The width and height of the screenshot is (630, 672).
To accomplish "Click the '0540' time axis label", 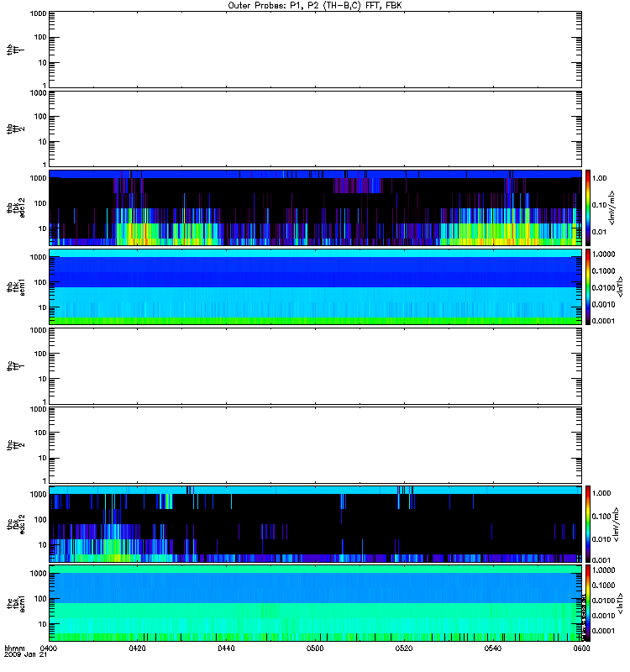I will (x=493, y=648).
